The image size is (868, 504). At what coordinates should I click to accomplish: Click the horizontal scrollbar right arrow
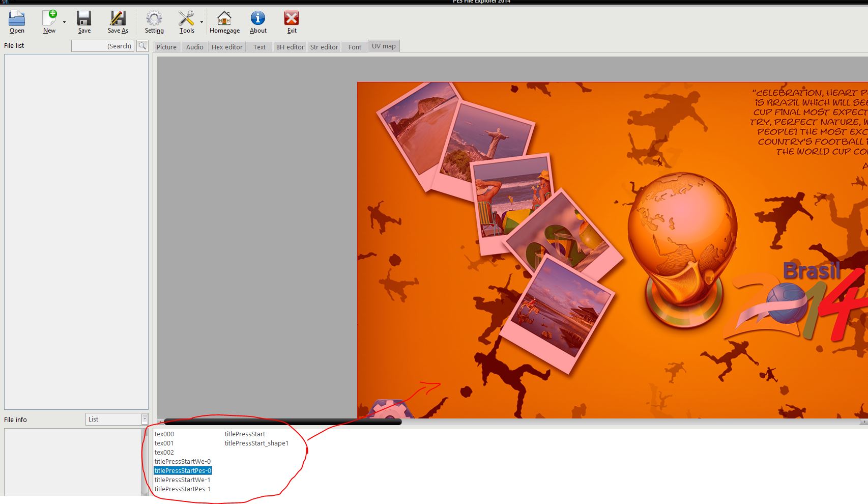pyautogui.click(x=864, y=422)
